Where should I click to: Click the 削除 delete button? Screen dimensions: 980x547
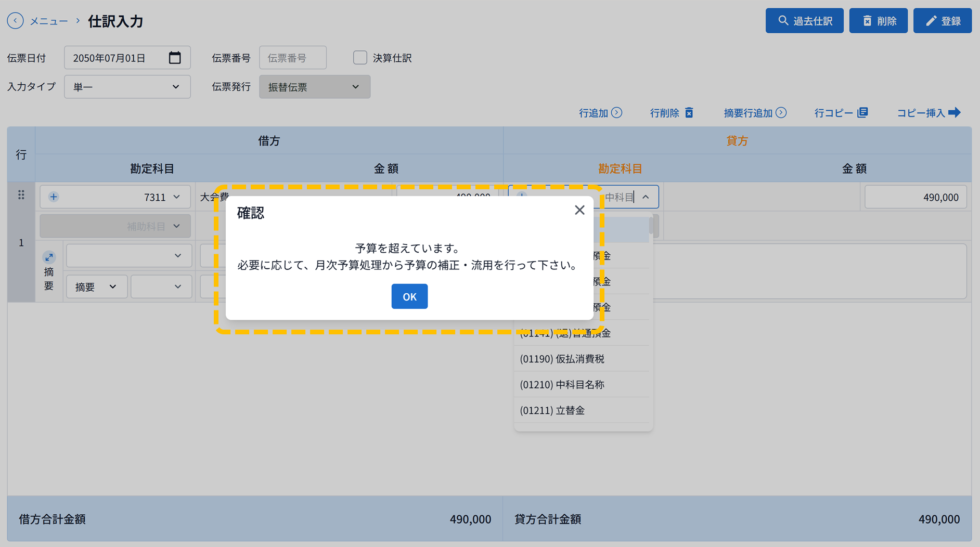(x=878, y=21)
